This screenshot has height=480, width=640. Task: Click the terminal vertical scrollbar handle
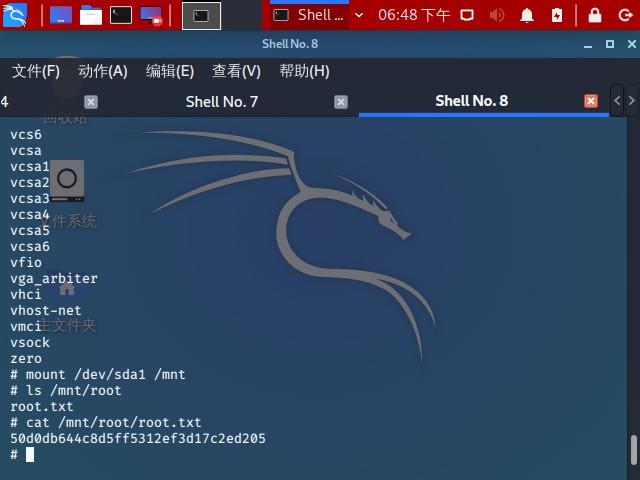point(633,449)
